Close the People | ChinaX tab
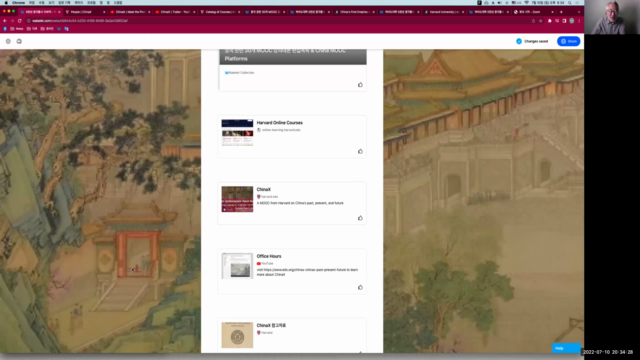 pos(104,12)
